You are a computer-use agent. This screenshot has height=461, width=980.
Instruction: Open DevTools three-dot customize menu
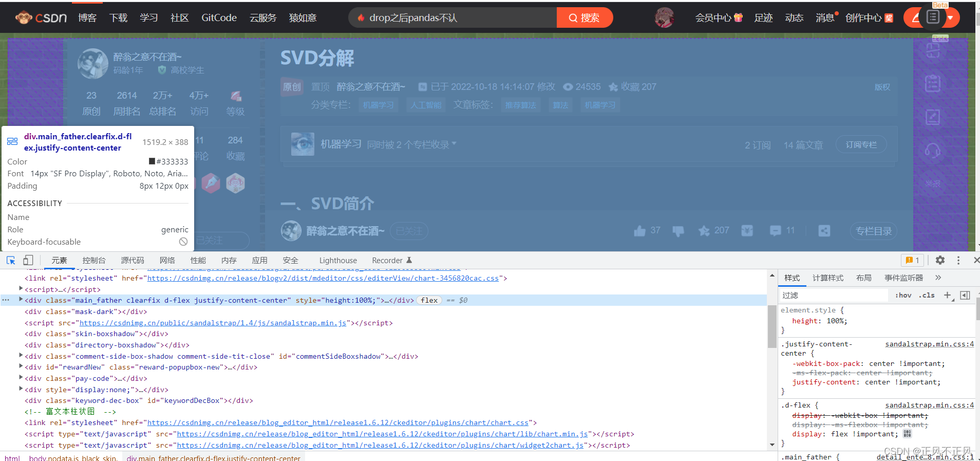point(958,260)
